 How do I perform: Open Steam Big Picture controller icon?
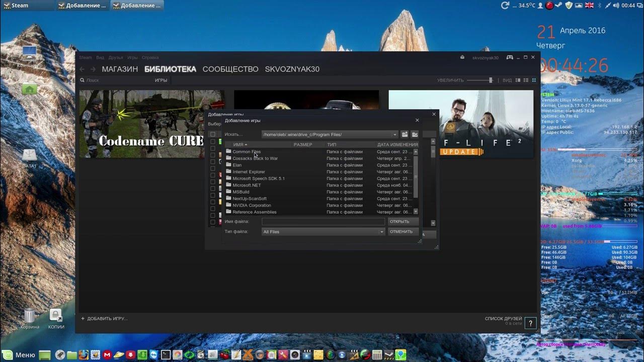[509, 57]
